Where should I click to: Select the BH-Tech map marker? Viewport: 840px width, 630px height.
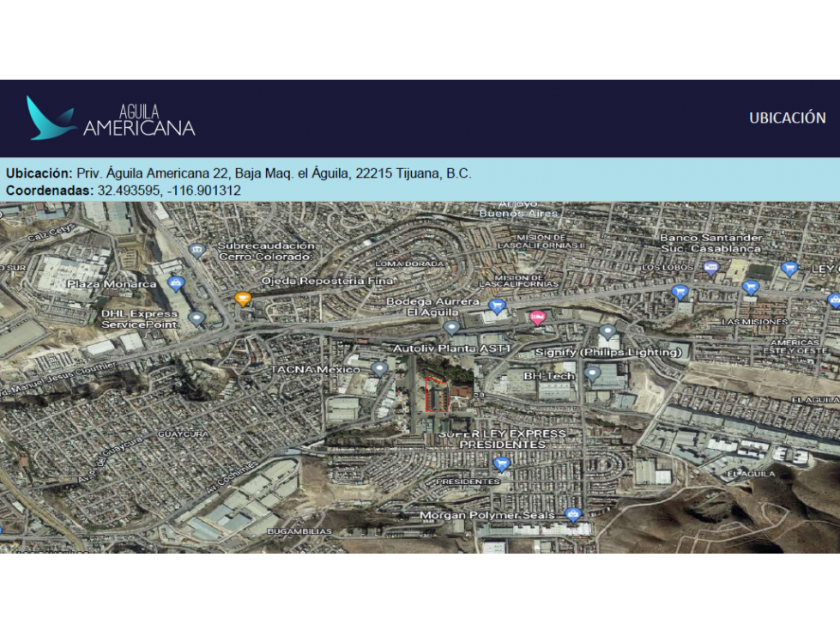[592, 373]
